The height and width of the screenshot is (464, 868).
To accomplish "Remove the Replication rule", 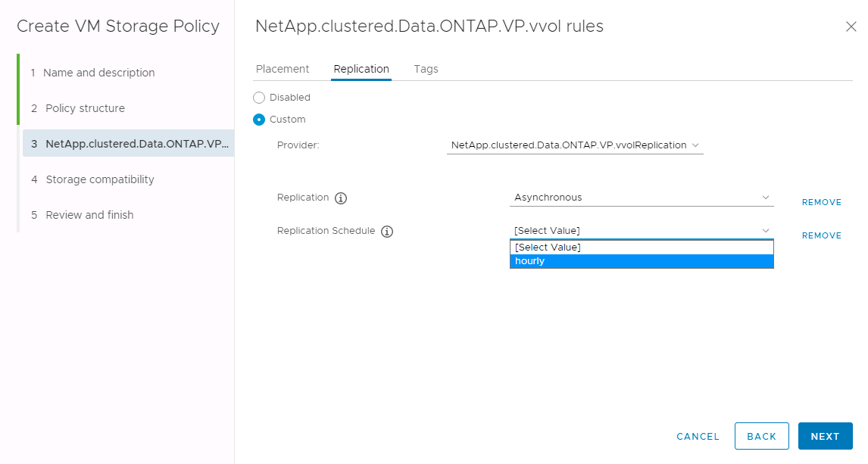I will pyautogui.click(x=821, y=203).
